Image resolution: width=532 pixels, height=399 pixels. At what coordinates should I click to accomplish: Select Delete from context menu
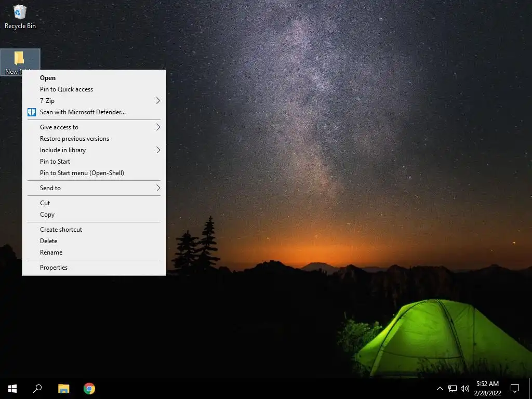click(x=94, y=241)
